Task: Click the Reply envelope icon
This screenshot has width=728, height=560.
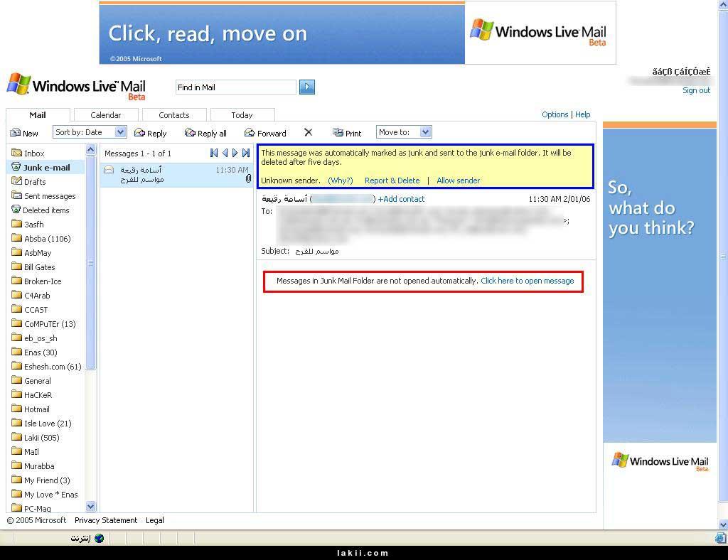Action: (x=139, y=133)
